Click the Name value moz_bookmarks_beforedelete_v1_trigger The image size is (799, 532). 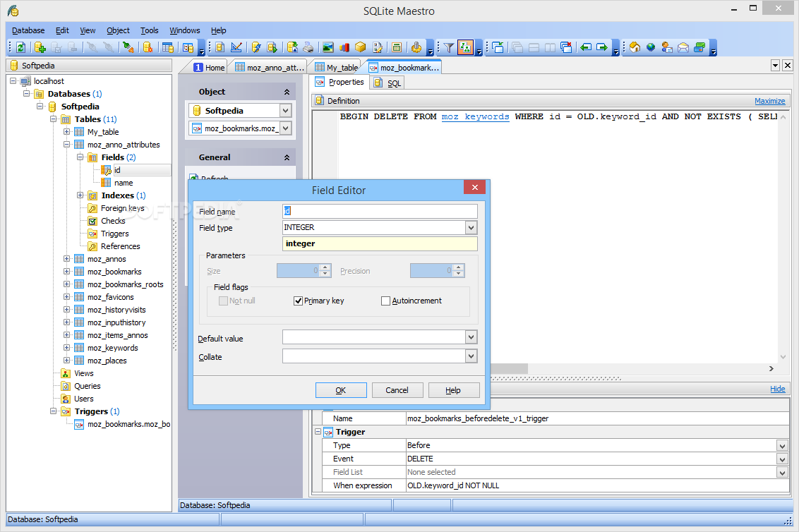478,418
